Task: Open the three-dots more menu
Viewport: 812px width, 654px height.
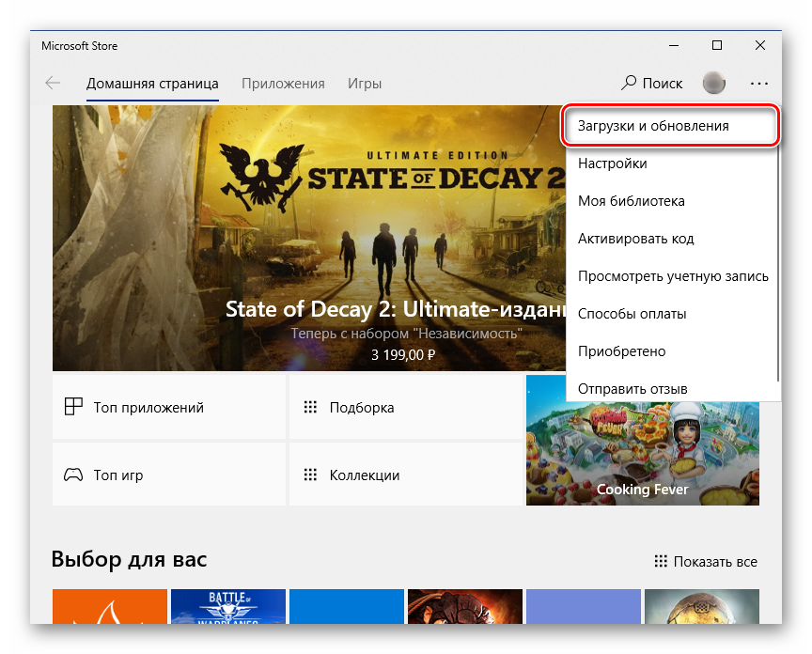Action: [x=759, y=83]
